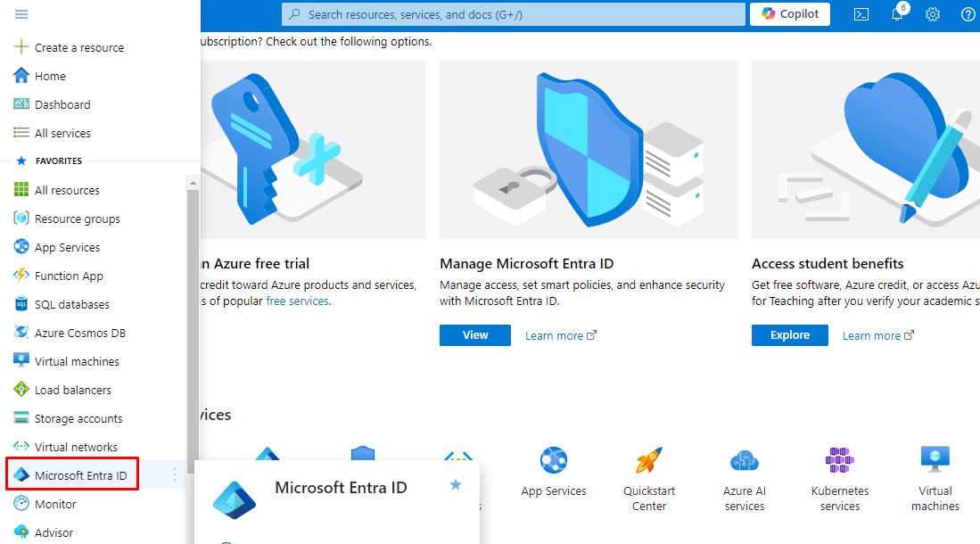Click the Function App lightning icon

(x=21, y=276)
